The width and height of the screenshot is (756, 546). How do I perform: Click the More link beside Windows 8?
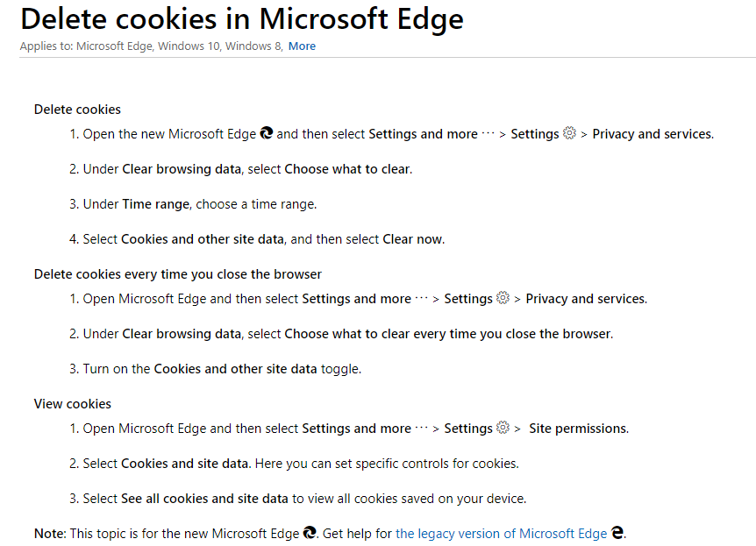click(302, 46)
